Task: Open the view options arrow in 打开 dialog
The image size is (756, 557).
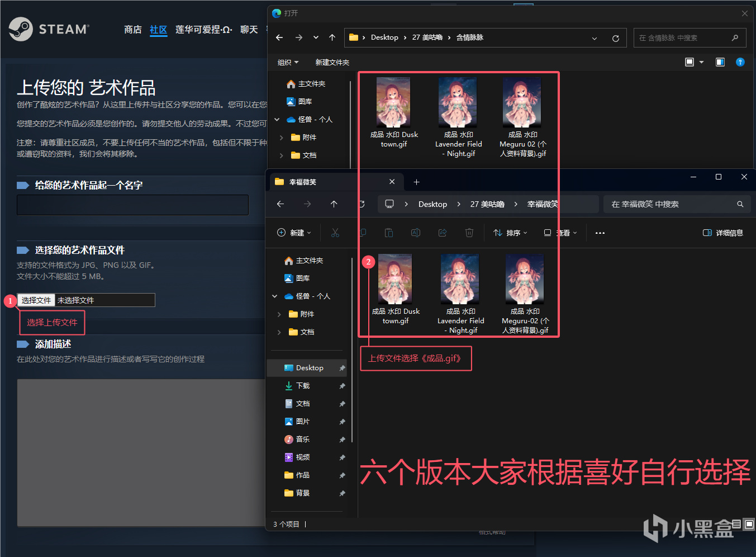Action: click(x=702, y=62)
